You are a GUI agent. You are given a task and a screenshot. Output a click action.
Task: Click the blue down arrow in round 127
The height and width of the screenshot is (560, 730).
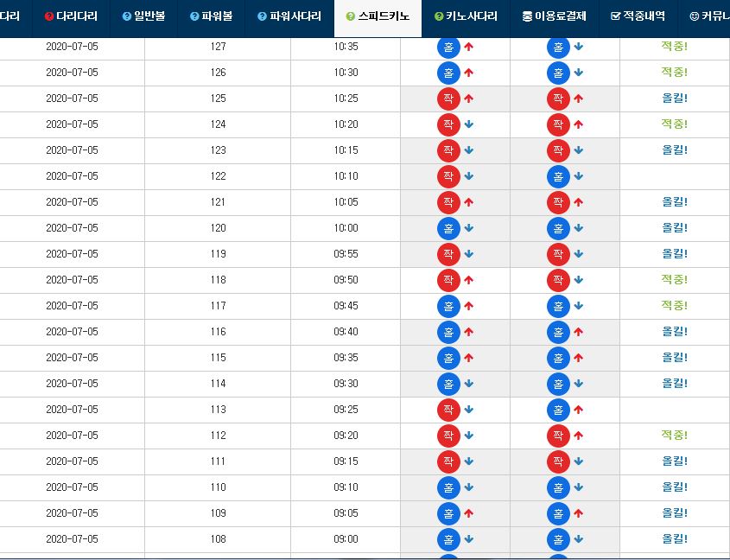pyautogui.click(x=578, y=47)
